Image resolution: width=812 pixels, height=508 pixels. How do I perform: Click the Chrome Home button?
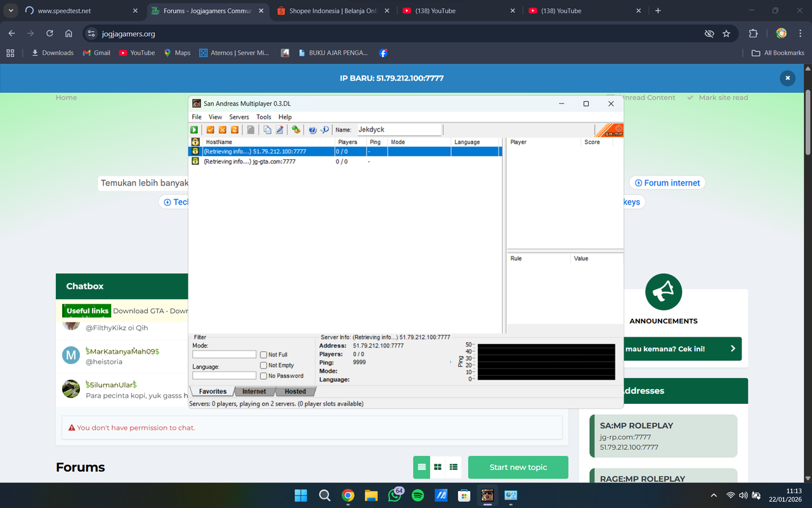click(69, 34)
